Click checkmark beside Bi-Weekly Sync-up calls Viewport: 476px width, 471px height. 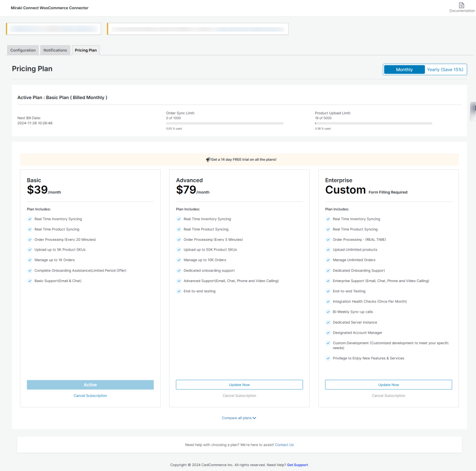pos(328,312)
